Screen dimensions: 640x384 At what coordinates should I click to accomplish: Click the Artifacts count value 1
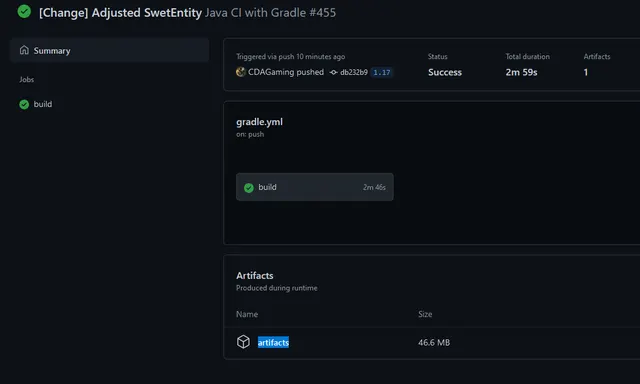pos(586,72)
